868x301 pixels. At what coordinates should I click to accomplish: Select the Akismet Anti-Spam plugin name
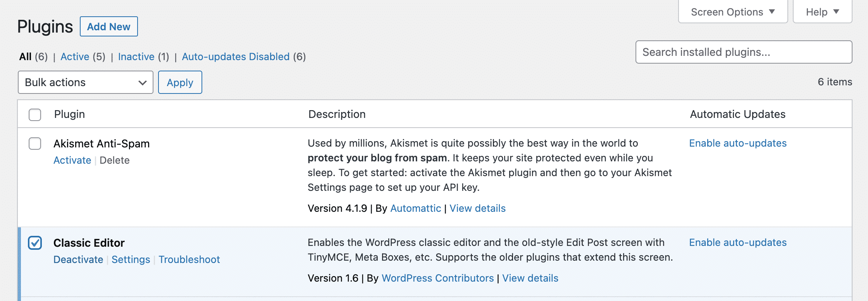click(x=102, y=144)
